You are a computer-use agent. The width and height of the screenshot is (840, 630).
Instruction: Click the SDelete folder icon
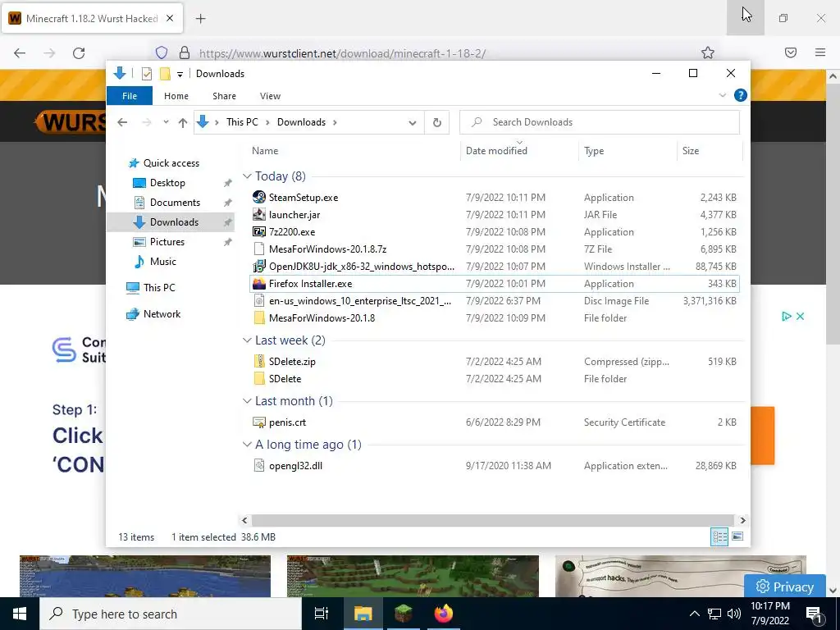click(259, 378)
